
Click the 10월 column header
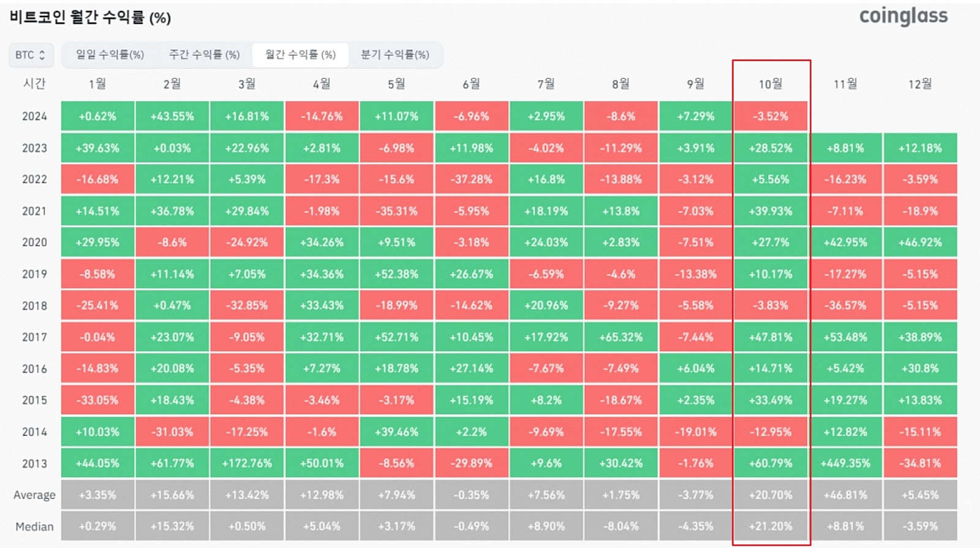[x=771, y=84]
